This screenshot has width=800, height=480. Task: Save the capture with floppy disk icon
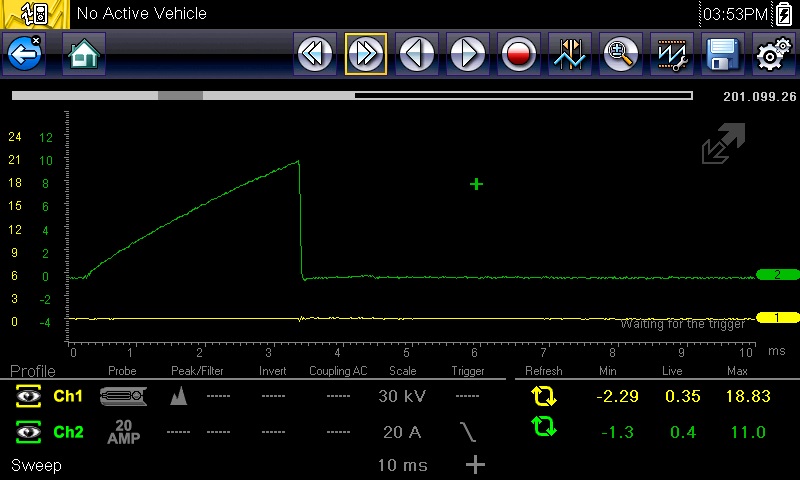722,54
